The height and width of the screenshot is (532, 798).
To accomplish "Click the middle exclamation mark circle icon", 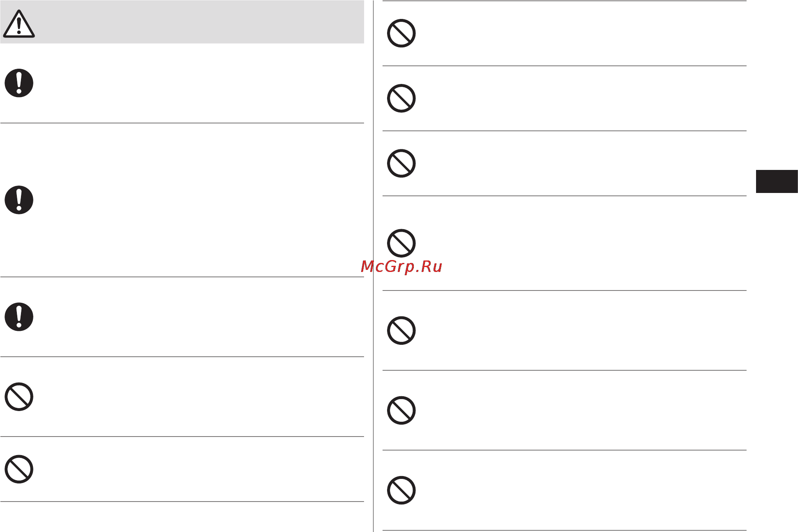I will (19, 200).
